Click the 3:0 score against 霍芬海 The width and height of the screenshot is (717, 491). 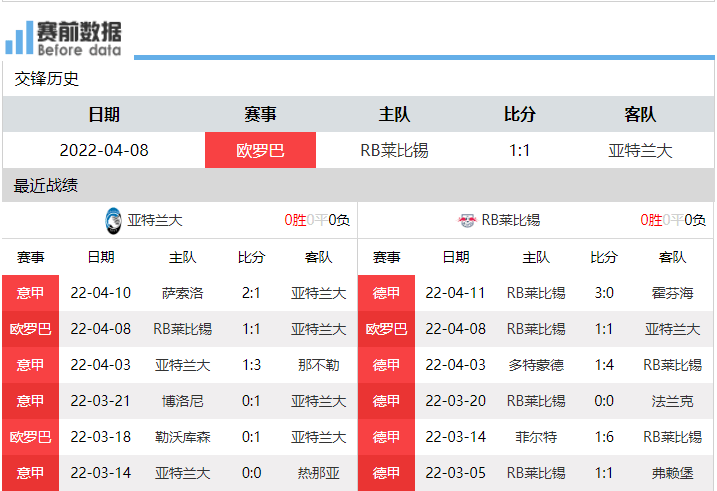coord(604,293)
